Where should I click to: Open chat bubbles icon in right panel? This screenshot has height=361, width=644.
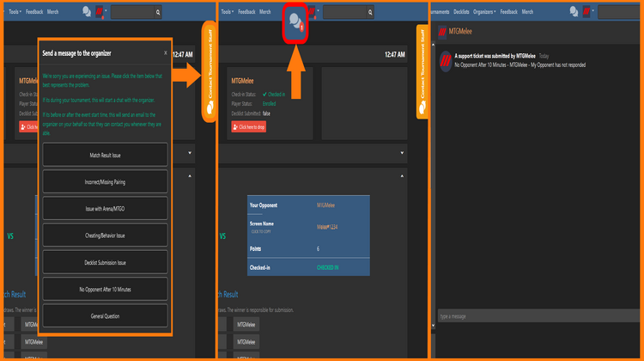pos(574,11)
